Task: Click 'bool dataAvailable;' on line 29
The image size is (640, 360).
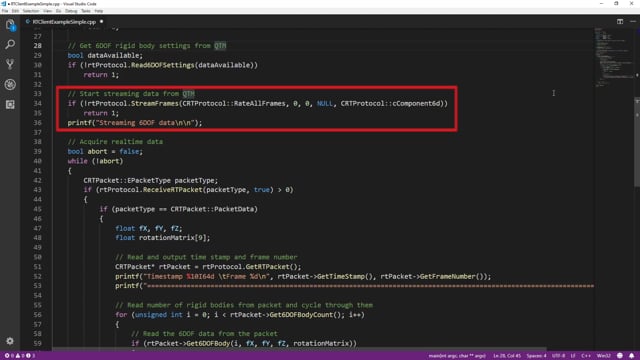Action: pyautogui.click(x=105, y=56)
